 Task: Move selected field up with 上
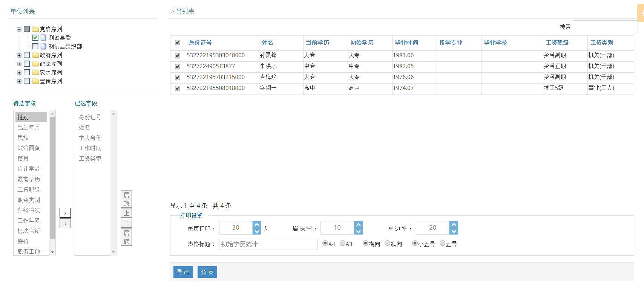click(126, 213)
